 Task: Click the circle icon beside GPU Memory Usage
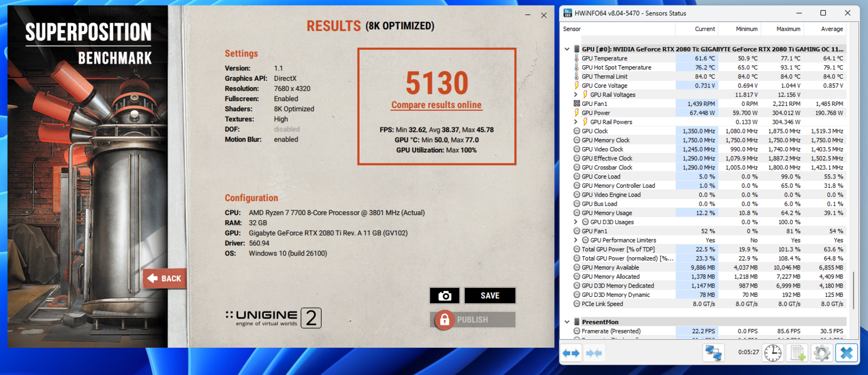pyautogui.click(x=577, y=213)
